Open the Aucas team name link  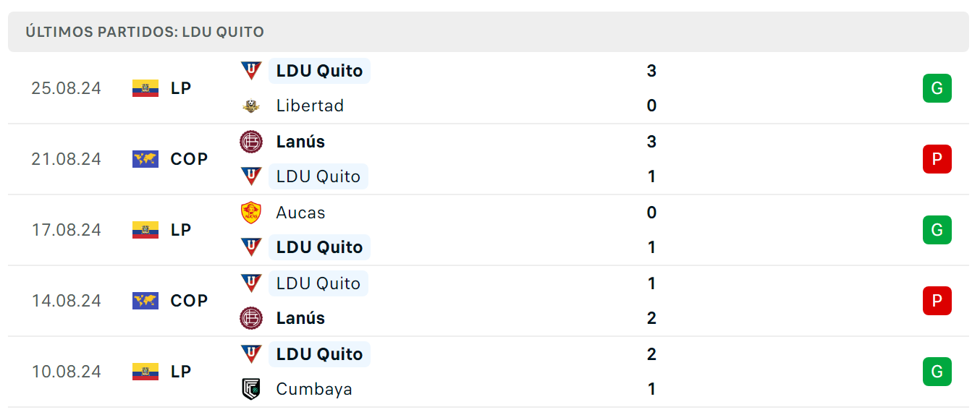tap(300, 213)
